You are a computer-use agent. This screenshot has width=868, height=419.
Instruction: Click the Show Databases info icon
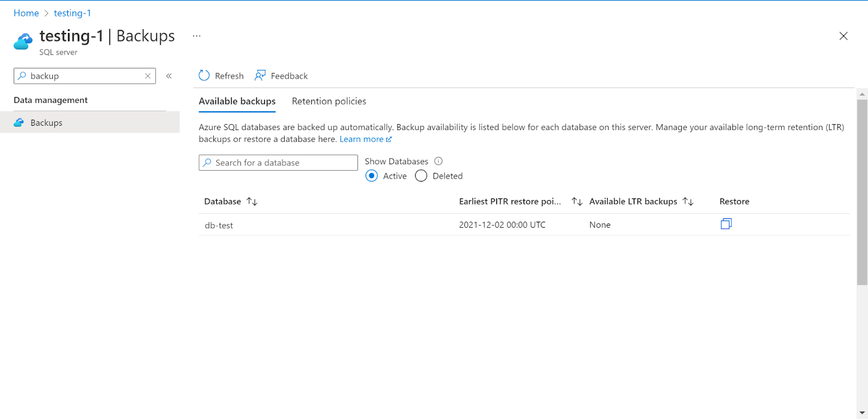(x=438, y=161)
